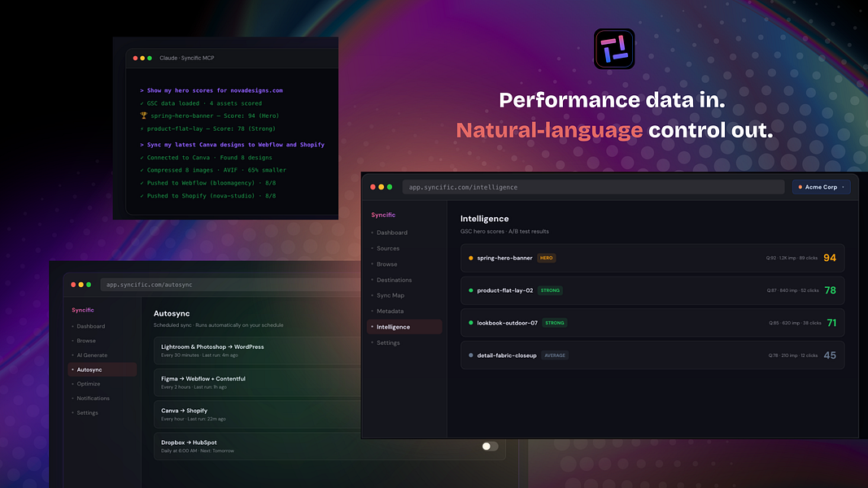This screenshot has height=488, width=868.
Task: Click the AVERAGE badge on detail-fabric-closeup
Action: pos(555,355)
